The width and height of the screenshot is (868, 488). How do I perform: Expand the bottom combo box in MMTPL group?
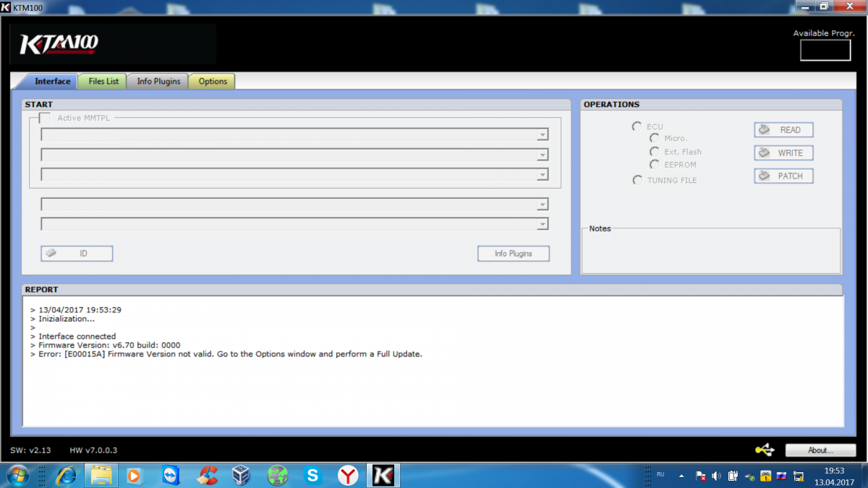(x=542, y=175)
